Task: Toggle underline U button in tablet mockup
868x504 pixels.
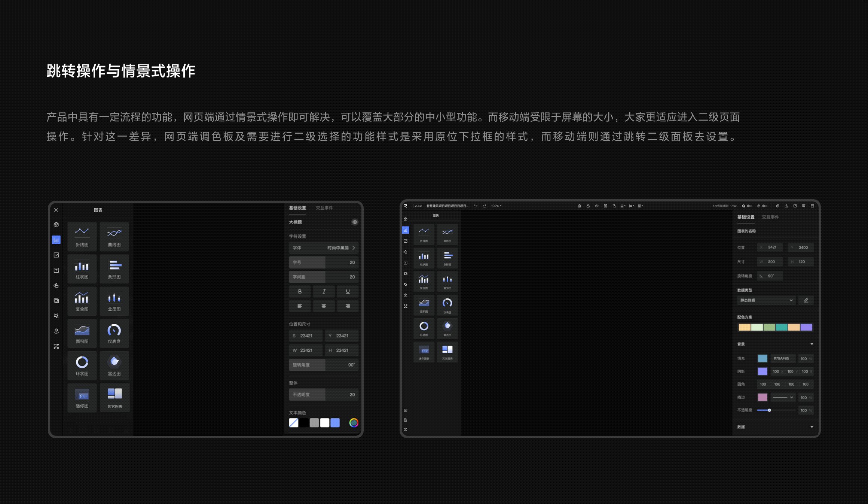Action: 348,291
